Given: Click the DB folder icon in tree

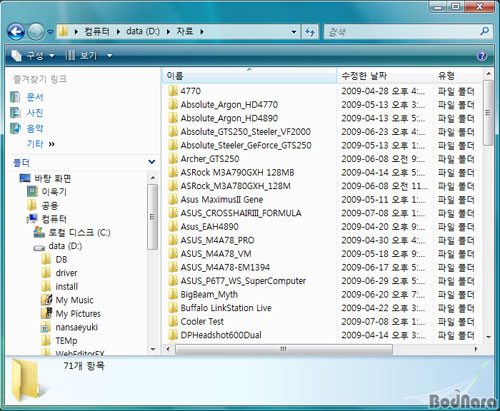Looking at the screenshot, I should [x=46, y=259].
